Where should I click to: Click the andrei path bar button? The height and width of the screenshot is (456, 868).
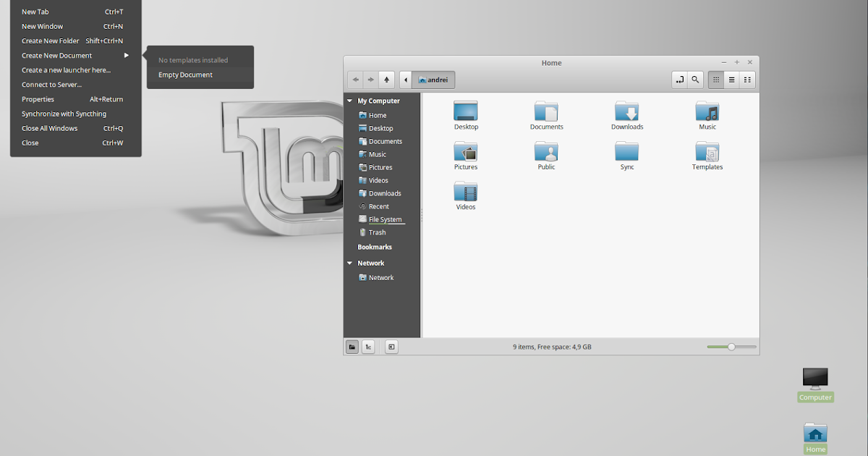click(433, 80)
